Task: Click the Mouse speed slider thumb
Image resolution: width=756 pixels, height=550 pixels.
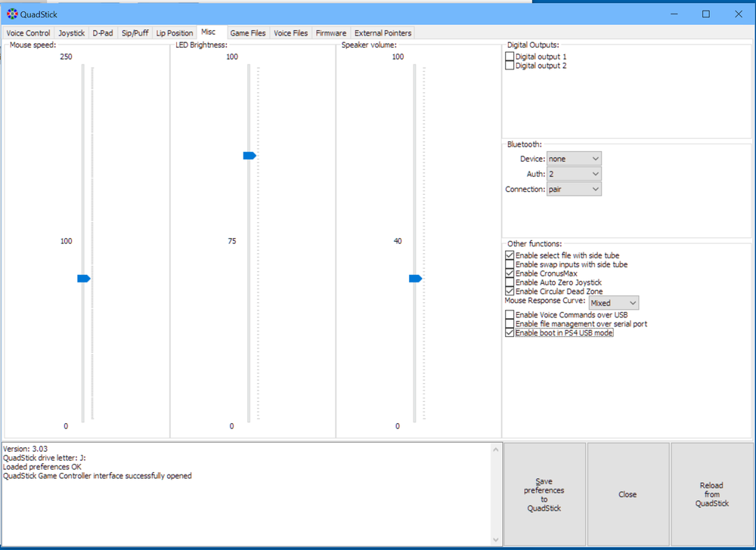Action: click(84, 278)
